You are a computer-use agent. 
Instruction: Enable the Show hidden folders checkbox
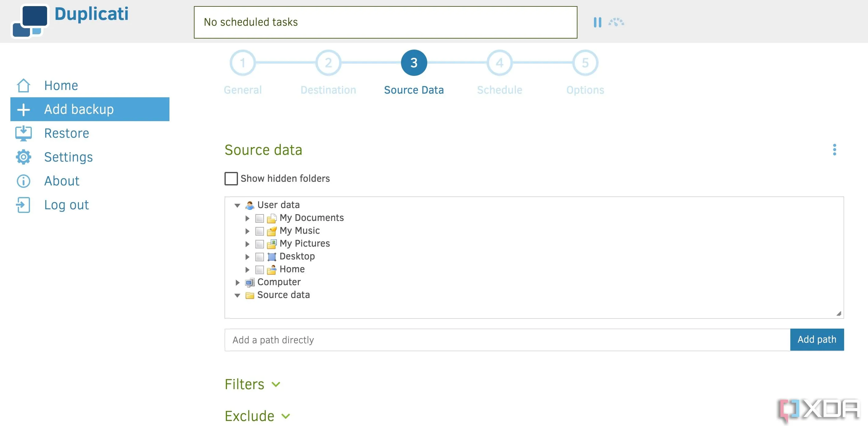pyautogui.click(x=231, y=178)
